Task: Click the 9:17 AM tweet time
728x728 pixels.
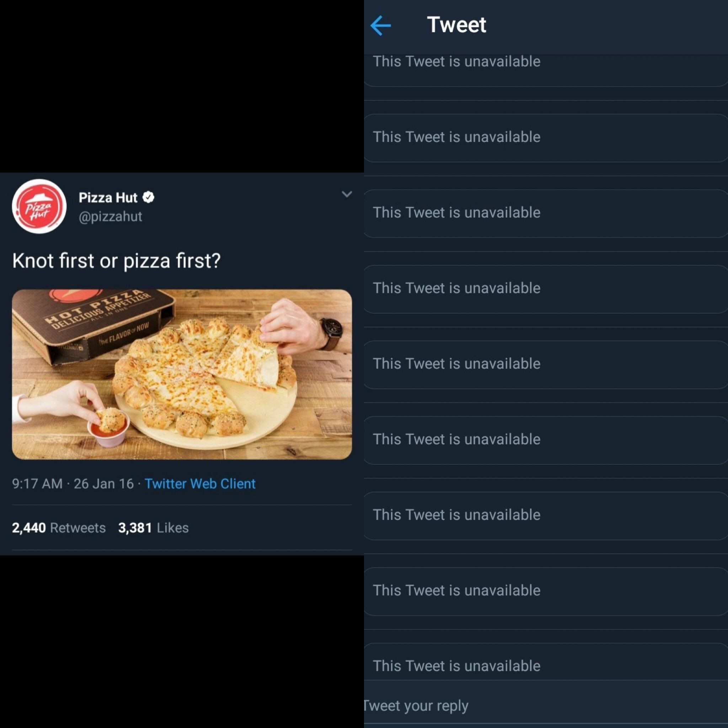Action: (37, 483)
